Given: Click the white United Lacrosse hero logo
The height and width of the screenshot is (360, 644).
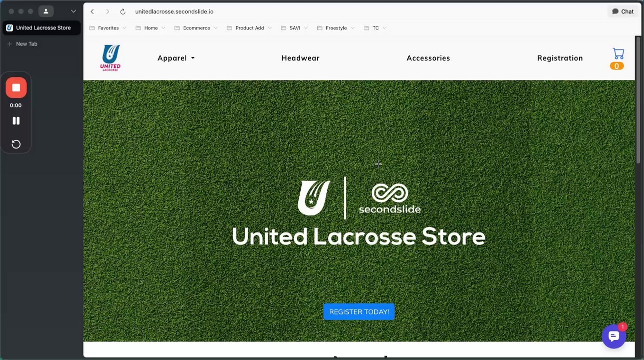Looking at the screenshot, I should click(314, 198).
